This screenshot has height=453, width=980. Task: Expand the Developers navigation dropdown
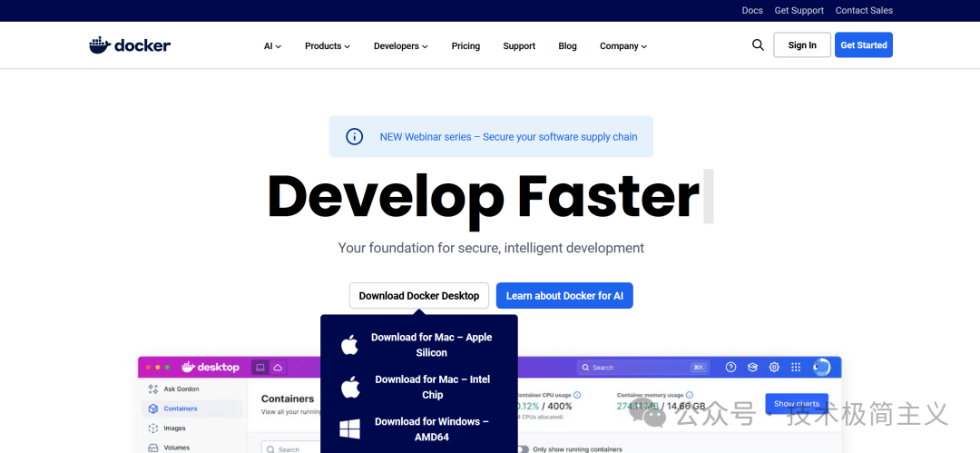[400, 46]
